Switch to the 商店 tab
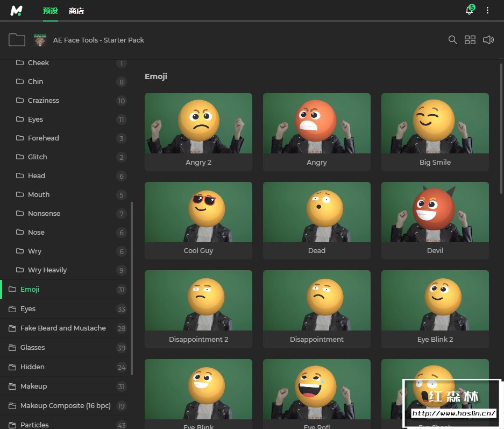 point(76,11)
